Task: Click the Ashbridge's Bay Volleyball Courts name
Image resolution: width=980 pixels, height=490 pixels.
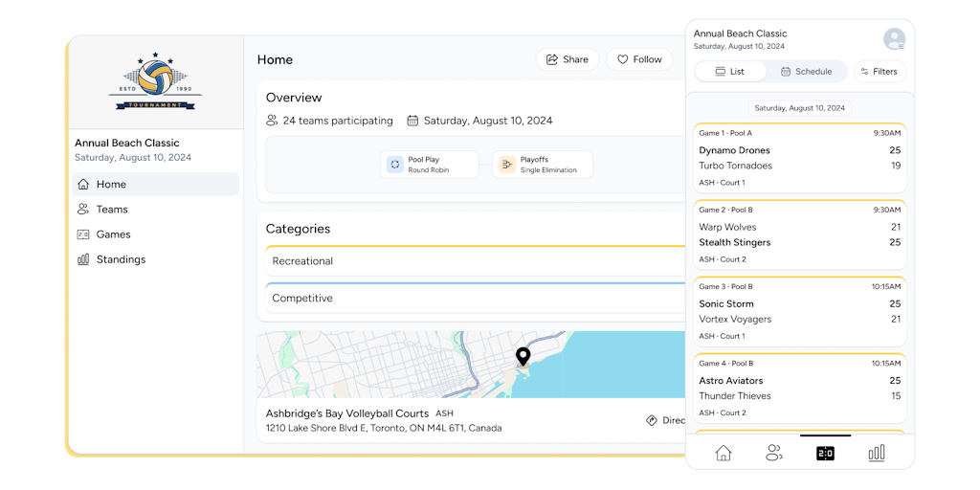Action: click(347, 413)
